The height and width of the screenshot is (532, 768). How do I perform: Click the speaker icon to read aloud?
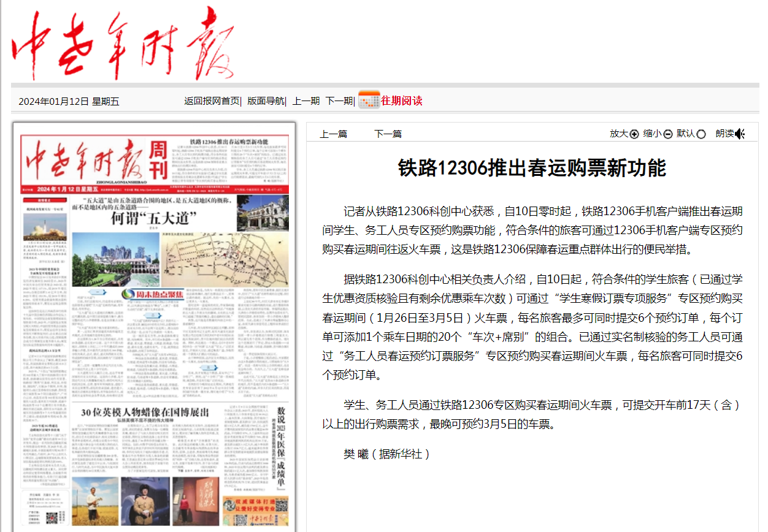point(740,134)
